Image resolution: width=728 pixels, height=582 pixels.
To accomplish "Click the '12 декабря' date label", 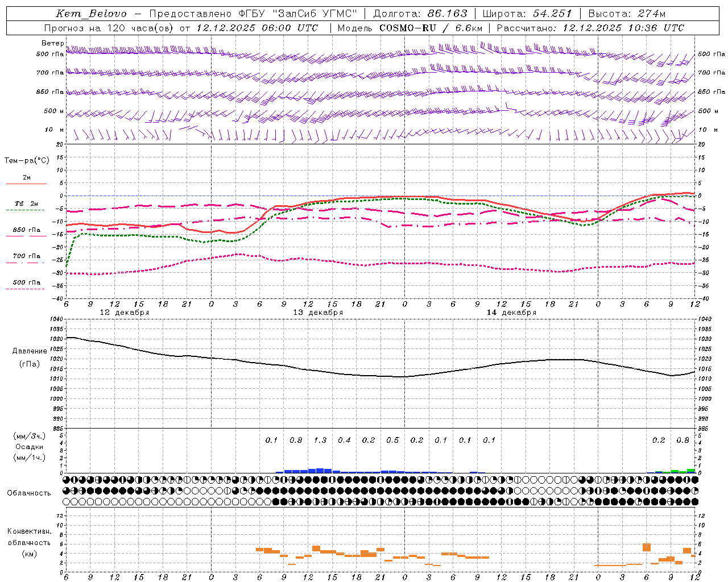I will coord(125,313).
